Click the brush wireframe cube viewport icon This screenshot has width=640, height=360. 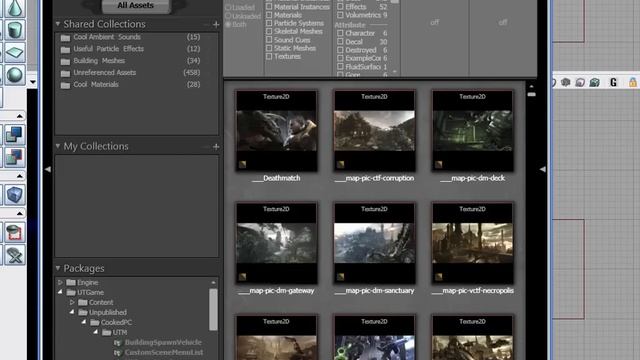click(566, 82)
